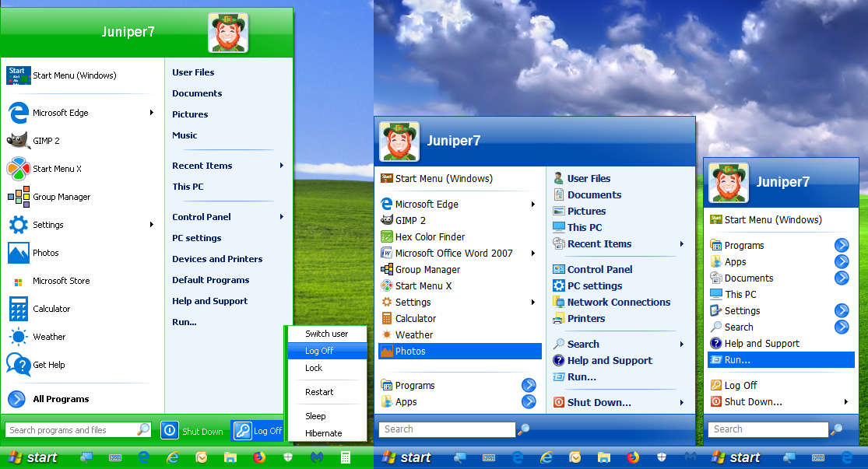Select Log Off in the power popup
Image resolution: width=868 pixels, height=469 pixels.
pos(327,351)
